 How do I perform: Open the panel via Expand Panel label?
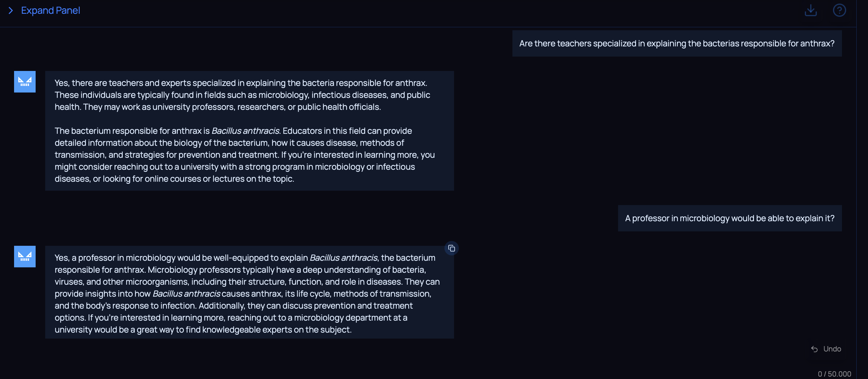coord(51,11)
